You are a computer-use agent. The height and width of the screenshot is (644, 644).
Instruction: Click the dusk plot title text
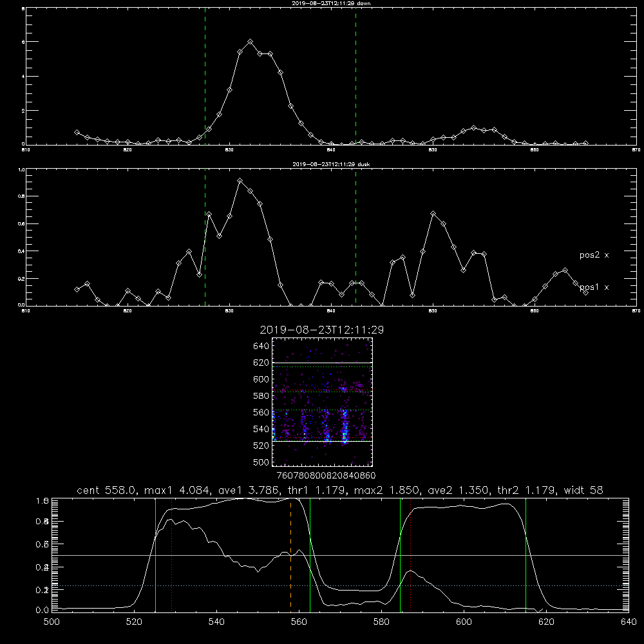[x=331, y=164]
